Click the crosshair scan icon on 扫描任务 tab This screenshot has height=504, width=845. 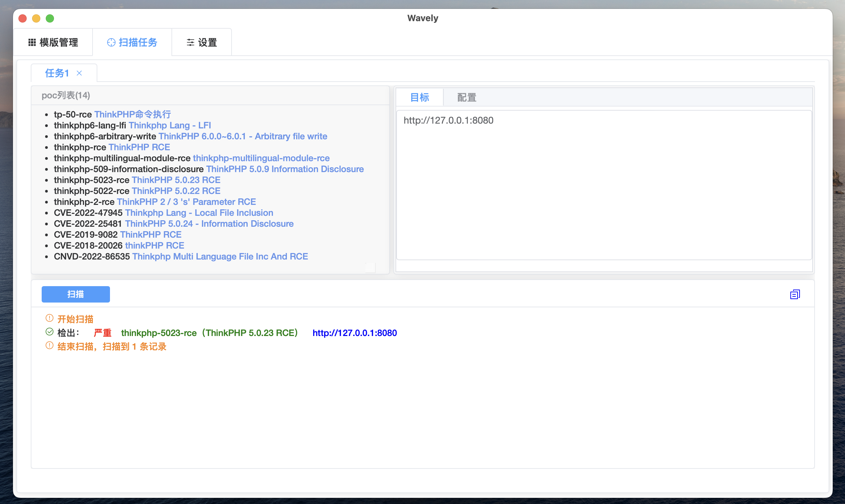pyautogui.click(x=111, y=42)
